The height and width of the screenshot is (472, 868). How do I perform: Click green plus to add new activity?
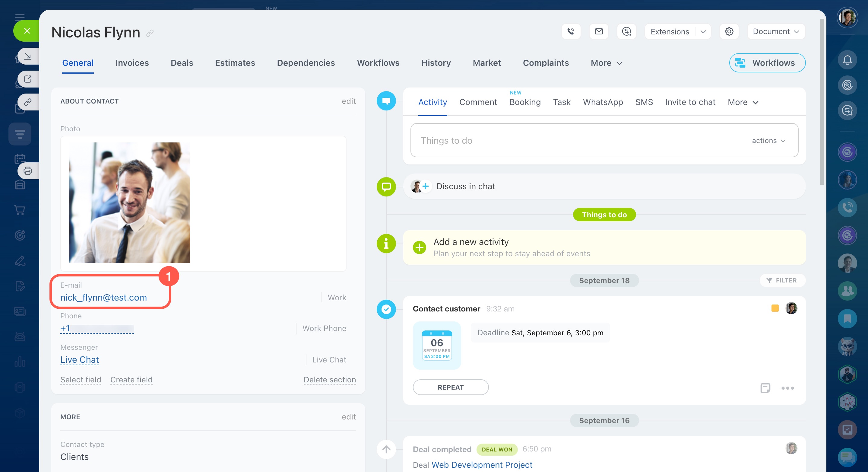point(419,247)
